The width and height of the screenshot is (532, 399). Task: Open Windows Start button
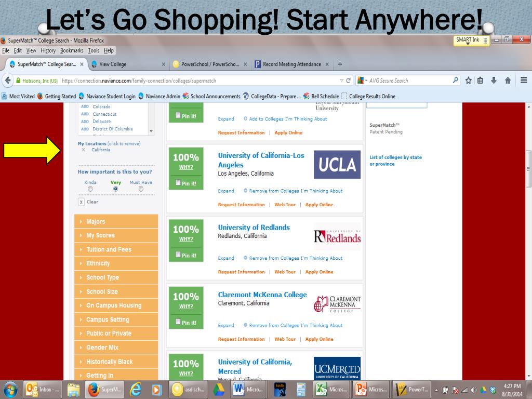pyautogui.click(x=10, y=390)
